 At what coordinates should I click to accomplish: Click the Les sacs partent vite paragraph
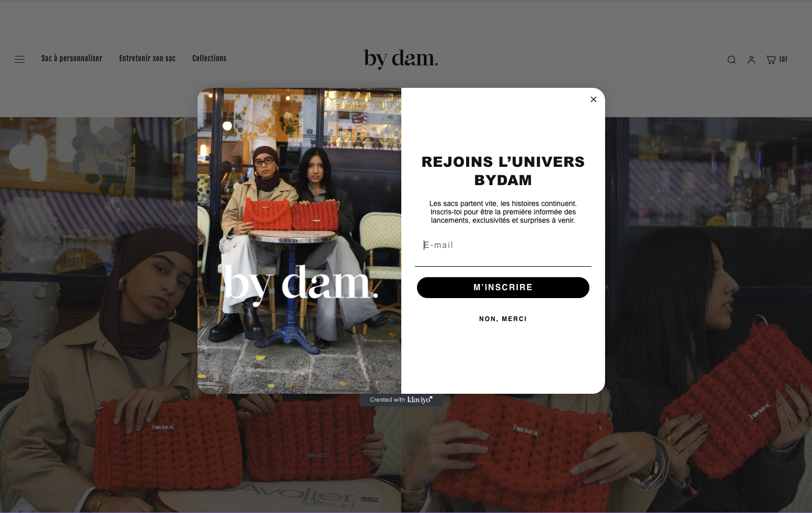tap(503, 212)
